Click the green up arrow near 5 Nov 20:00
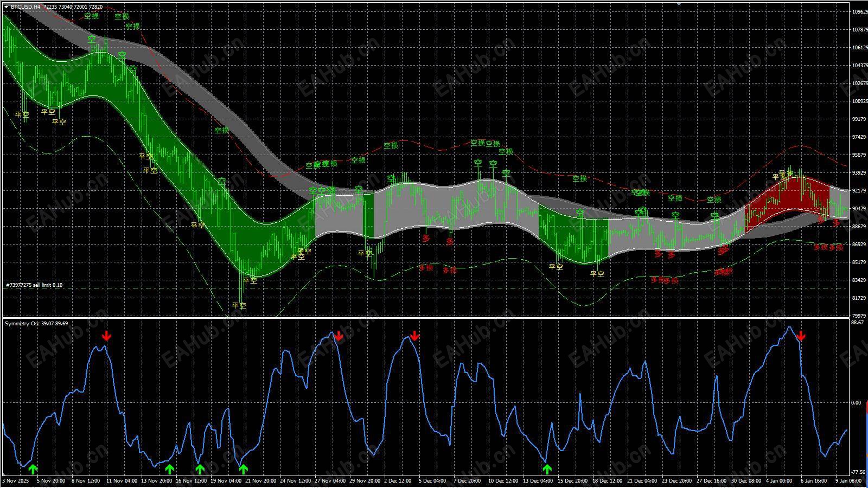The image size is (868, 488). pos(33,469)
